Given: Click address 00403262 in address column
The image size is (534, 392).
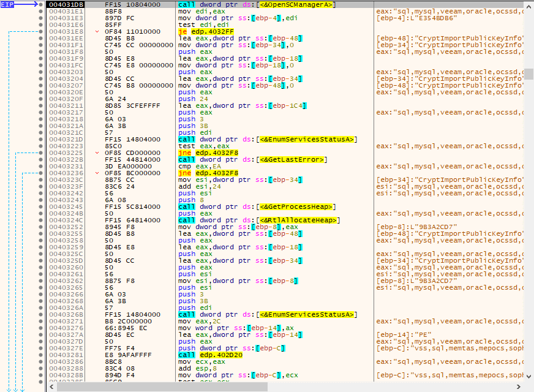Looking at the screenshot, I should click(66, 281).
